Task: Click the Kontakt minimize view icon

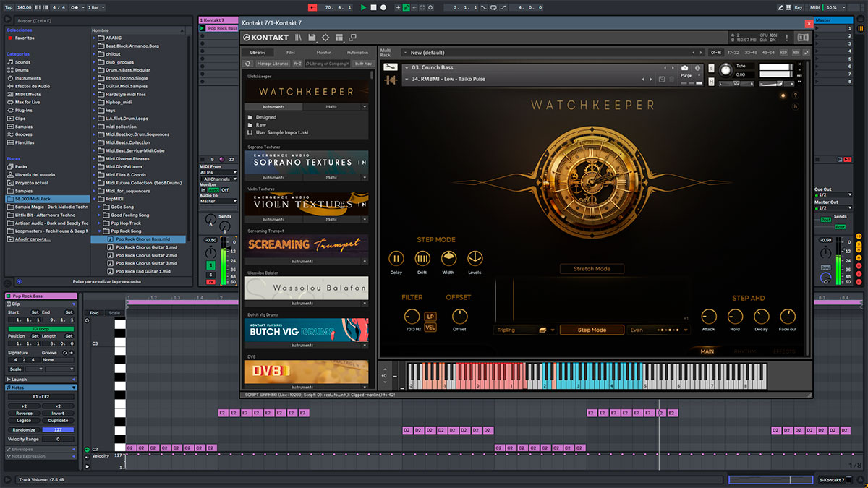Action: 353,37
